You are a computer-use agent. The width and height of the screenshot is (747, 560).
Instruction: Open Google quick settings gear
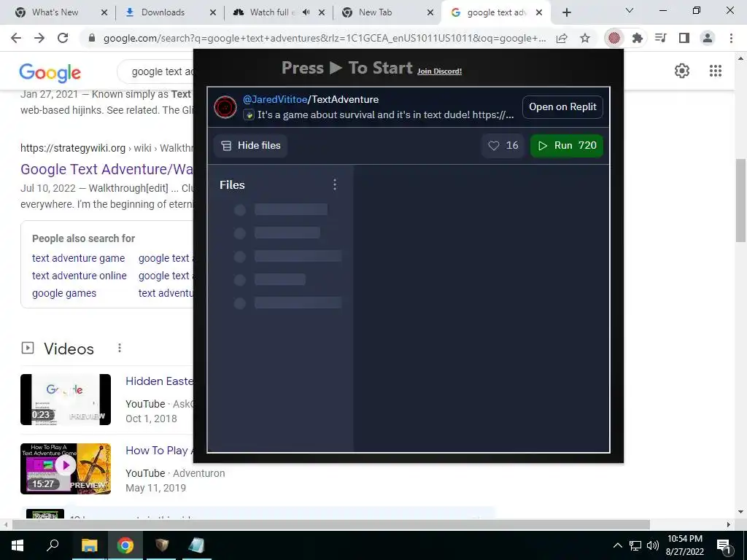point(682,71)
